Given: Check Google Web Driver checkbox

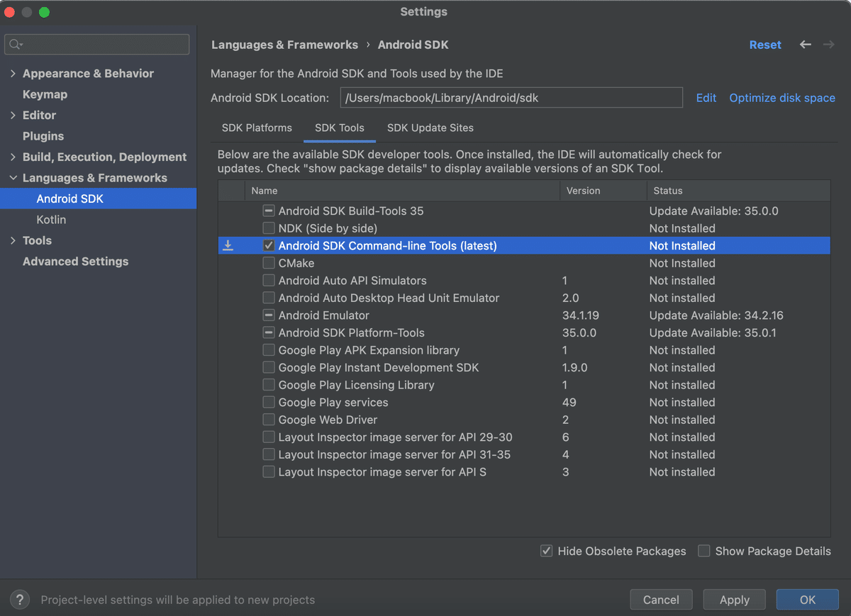Looking at the screenshot, I should (x=269, y=419).
